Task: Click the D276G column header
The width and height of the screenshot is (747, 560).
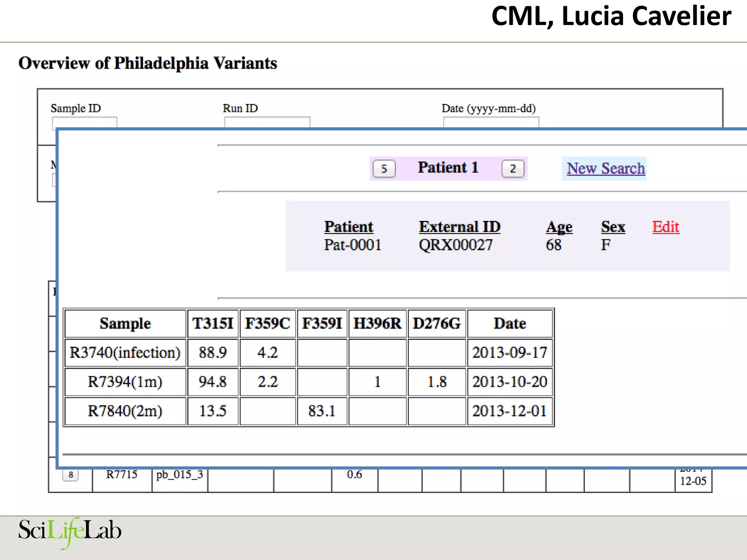Action: (x=437, y=324)
